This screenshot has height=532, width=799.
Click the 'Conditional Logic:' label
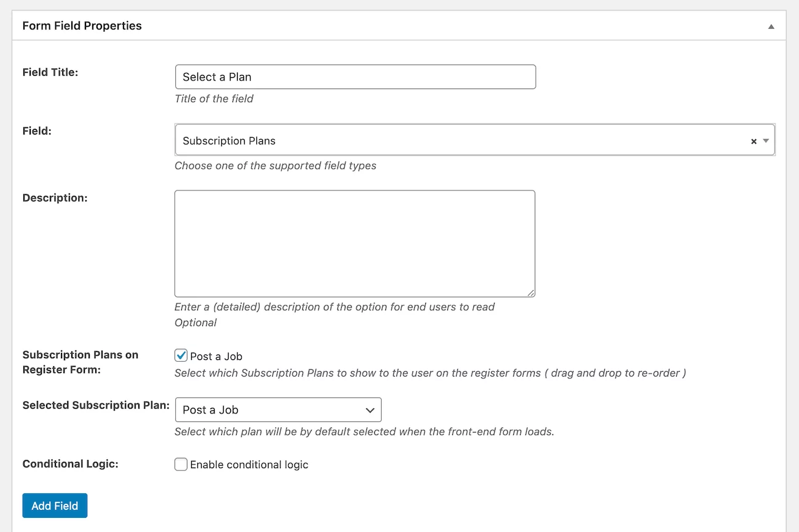tap(70, 464)
